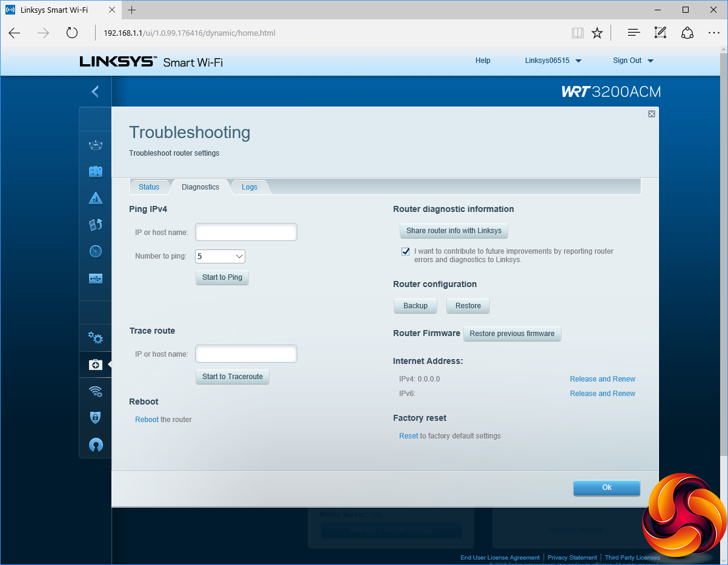Image resolution: width=728 pixels, height=565 pixels.
Task: Open the Privacy Statement link
Action: point(572,558)
